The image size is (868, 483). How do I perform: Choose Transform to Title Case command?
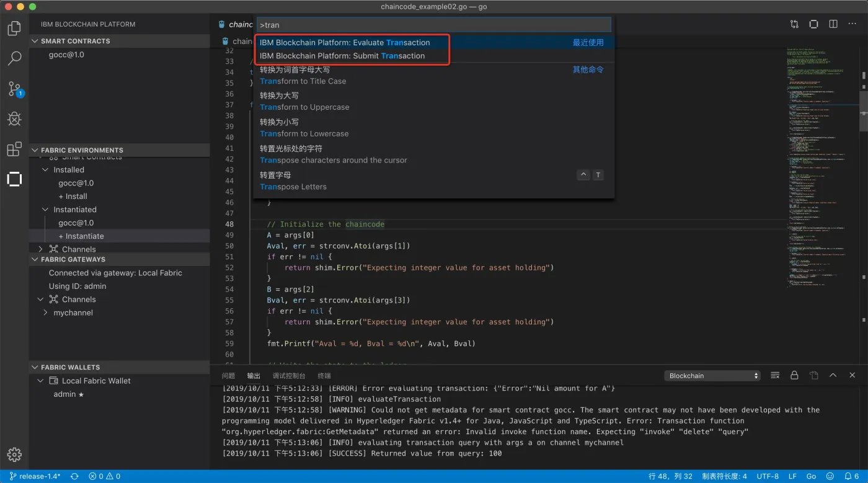click(x=434, y=76)
